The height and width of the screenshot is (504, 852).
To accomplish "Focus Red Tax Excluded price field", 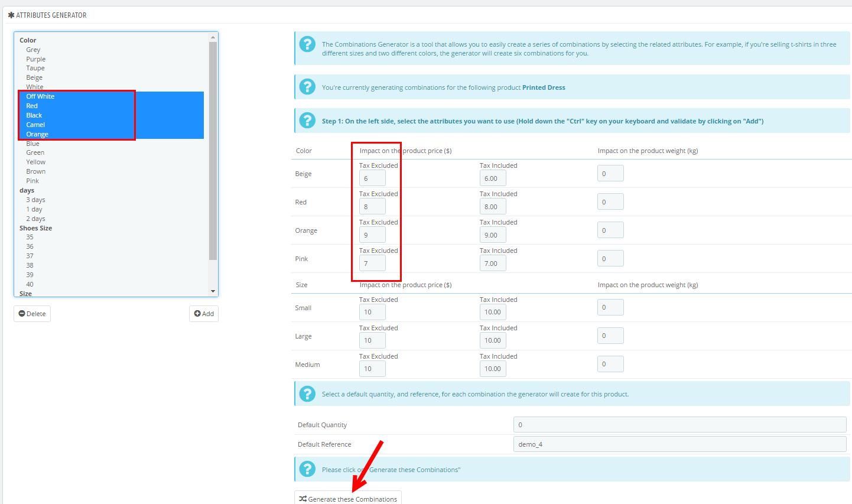I will (x=372, y=206).
